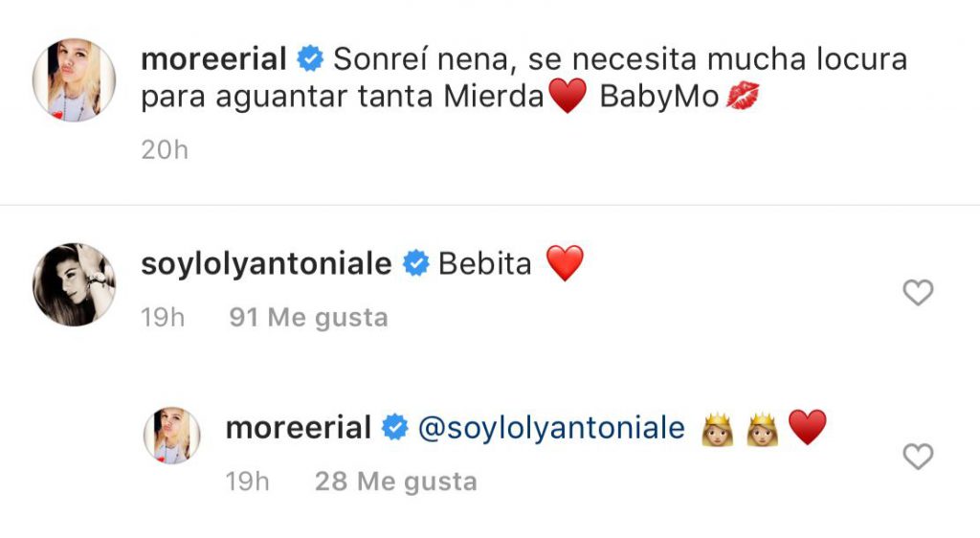Like soylolyantoniale's "Bebita" comment
The image size is (980, 538).
[x=918, y=292]
